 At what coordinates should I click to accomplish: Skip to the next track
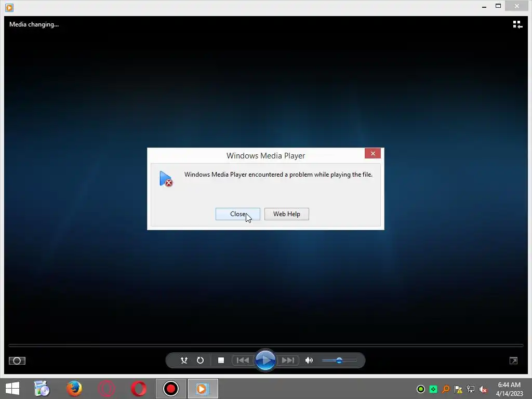pos(288,361)
